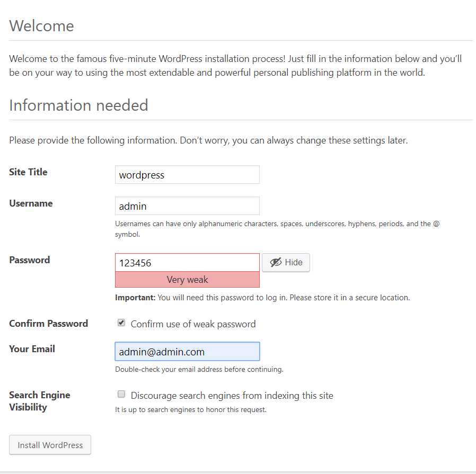476x474 pixels.
Task: Click the Password label
Action: coord(30,260)
